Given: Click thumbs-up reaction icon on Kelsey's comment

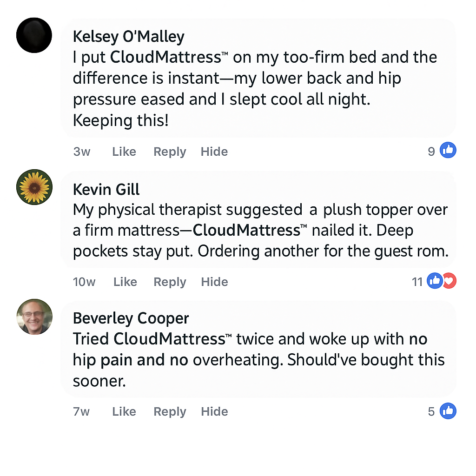Looking at the screenshot, I should [x=448, y=151].
